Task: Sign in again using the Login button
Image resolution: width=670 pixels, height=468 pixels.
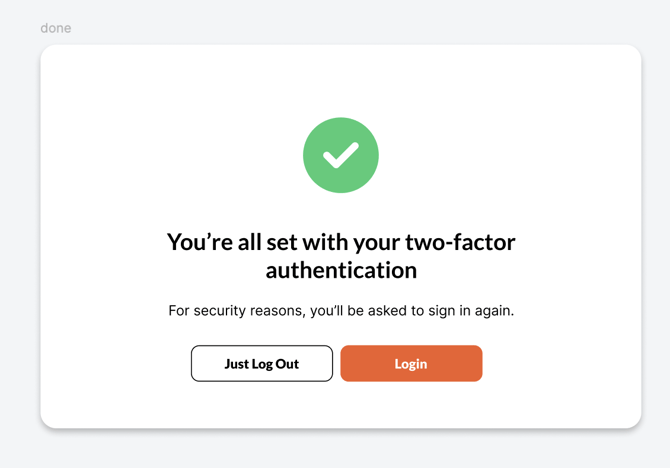Action: pyautogui.click(x=411, y=364)
